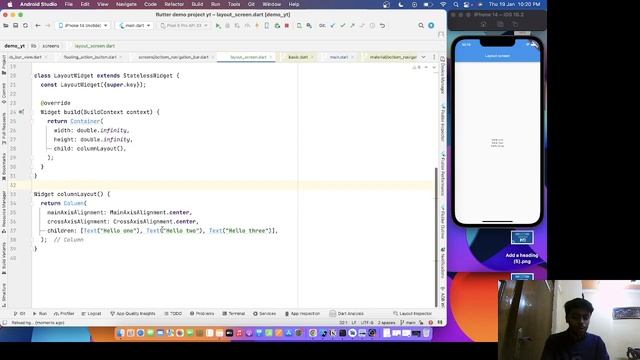640x360 pixels.
Task: Stop the app with red square icon
Action: (287, 25)
